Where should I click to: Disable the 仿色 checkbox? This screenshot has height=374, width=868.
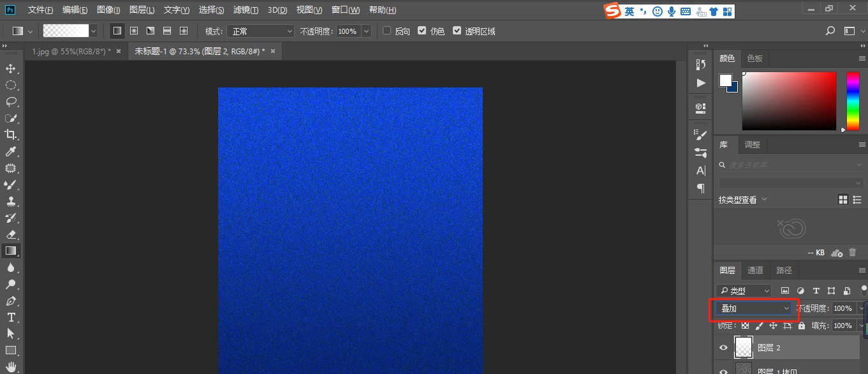pyautogui.click(x=422, y=30)
